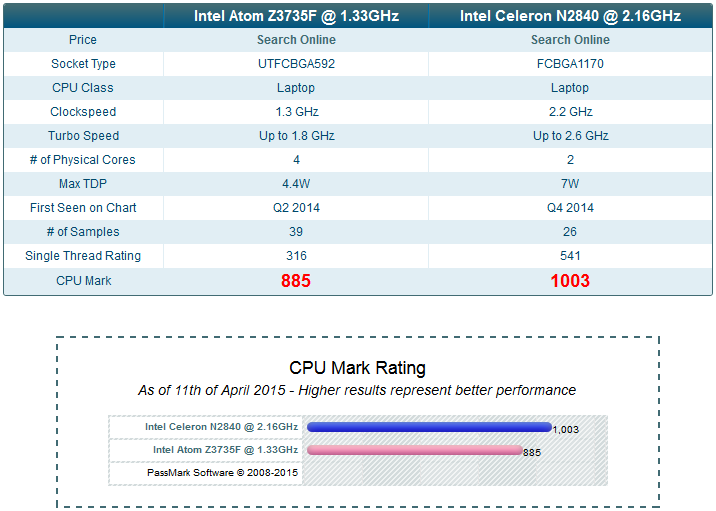The width and height of the screenshot is (716, 511).
Task: Select the 26 samples value
Action: pos(570,232)
